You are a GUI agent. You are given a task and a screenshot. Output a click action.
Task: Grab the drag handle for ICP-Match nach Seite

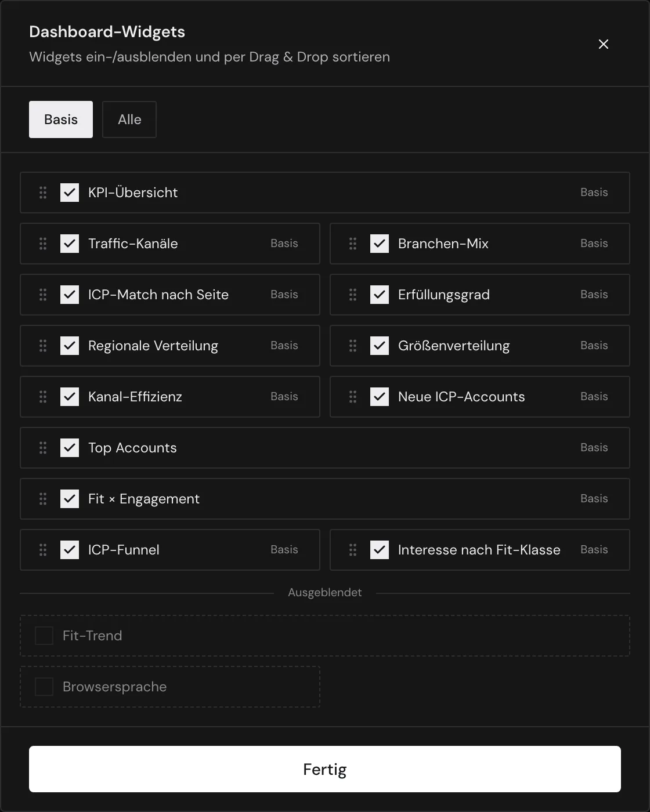pyautogui.click(x=43, y=295)
